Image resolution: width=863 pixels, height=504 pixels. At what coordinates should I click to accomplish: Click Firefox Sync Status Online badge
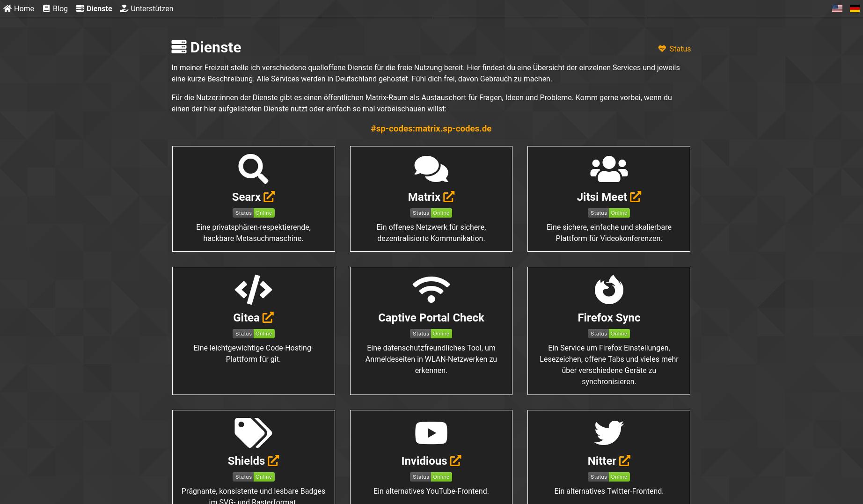(609, 334)
